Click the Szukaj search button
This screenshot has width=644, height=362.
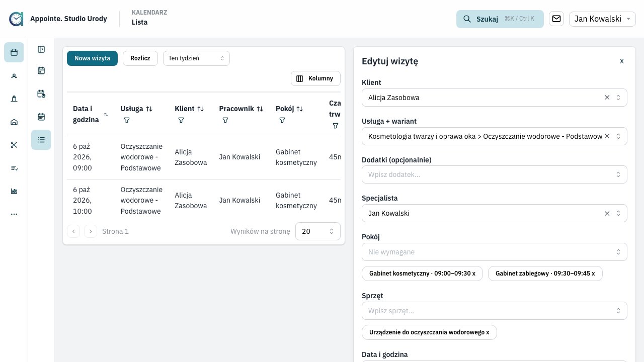[x=500, y=19]
